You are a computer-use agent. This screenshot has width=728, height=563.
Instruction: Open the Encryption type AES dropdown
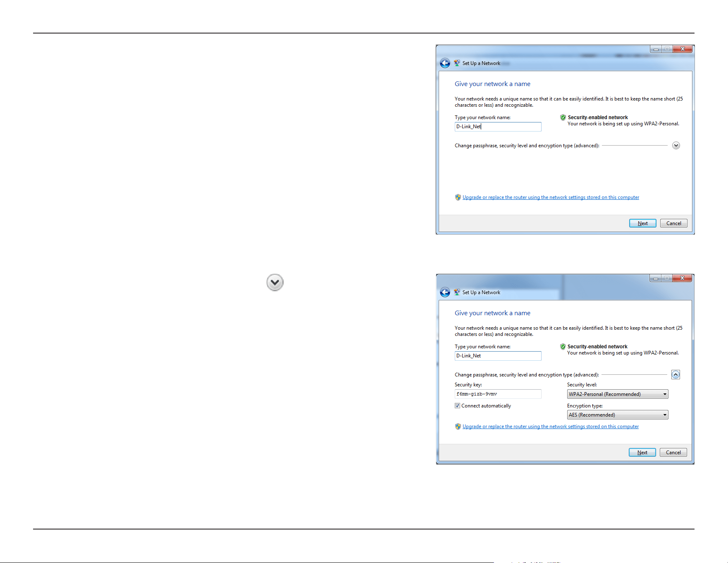point(618,415)
